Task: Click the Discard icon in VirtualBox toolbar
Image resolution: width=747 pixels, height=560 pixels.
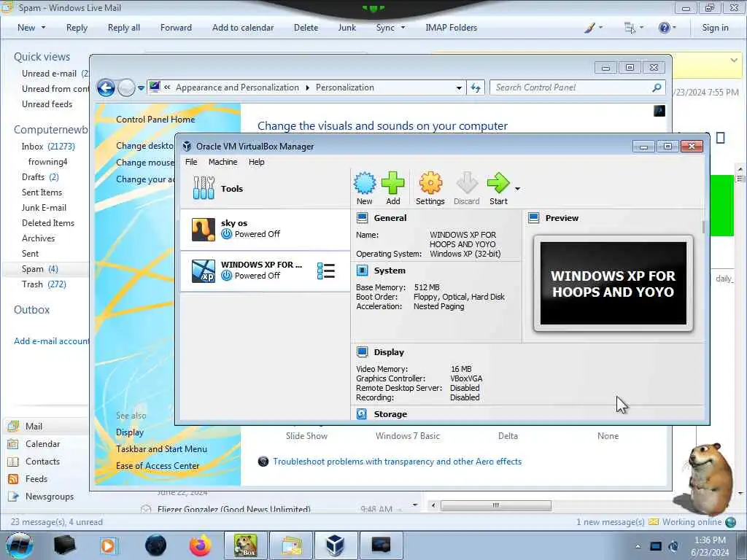Action: point(466,183)
